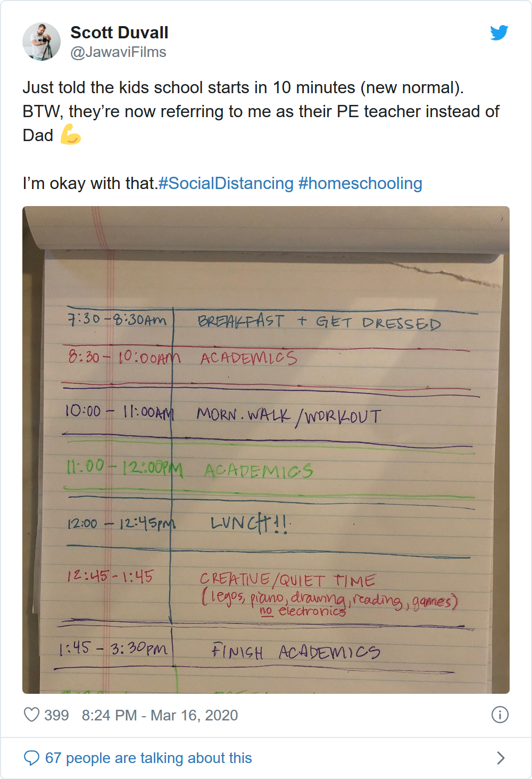Viewport: 532px width, 779px height.
Task: Click the green "11:00-12:00PM ACADEMICS" row
Action: coord(189,469)
